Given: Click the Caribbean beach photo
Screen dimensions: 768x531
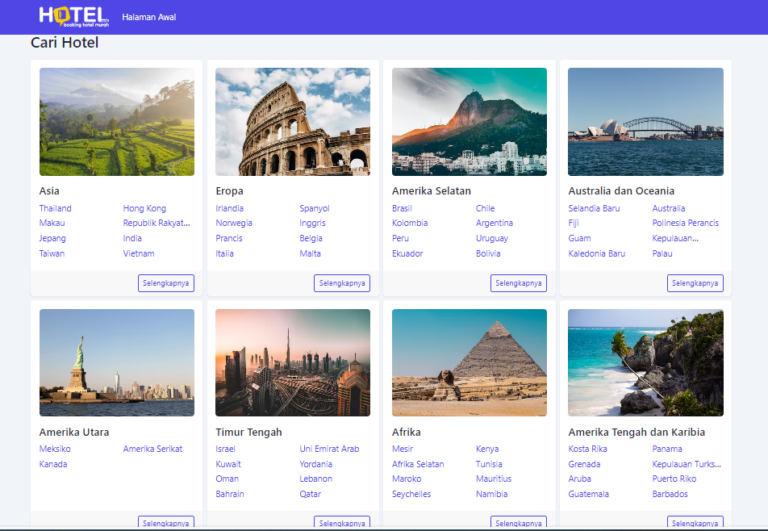Looking at the screenshot, I should (x=645, y=362).
